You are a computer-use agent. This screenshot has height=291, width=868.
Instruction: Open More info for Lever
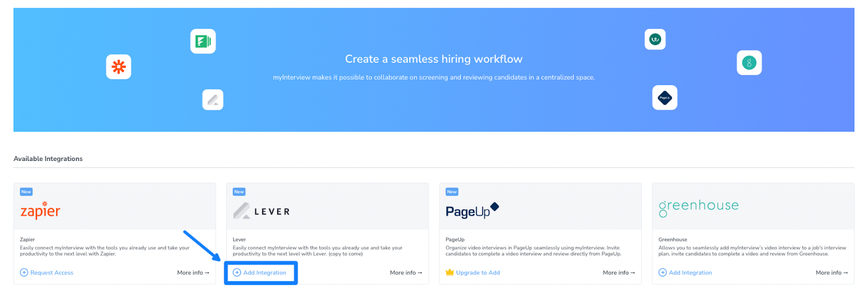pyautogui.click(x=406, y=273)
